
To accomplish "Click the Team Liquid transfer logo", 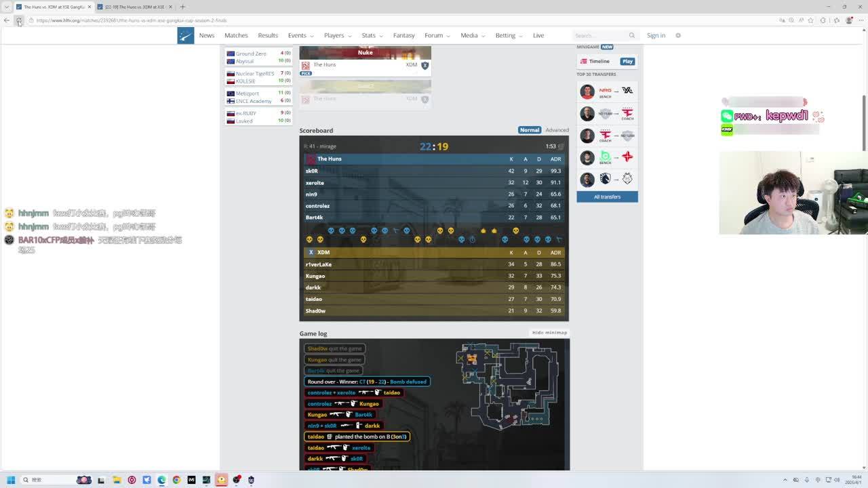I will tap(605, 179).
